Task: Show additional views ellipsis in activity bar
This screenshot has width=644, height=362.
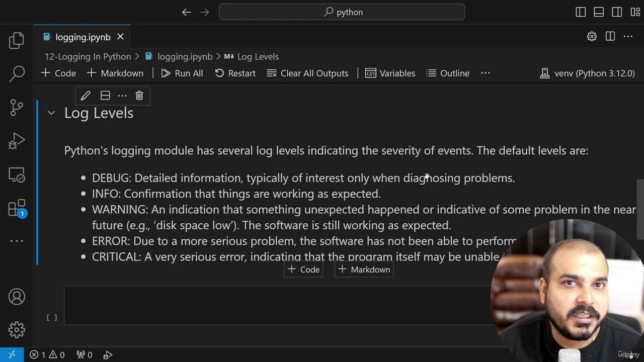Action: (x=17, y=241)
